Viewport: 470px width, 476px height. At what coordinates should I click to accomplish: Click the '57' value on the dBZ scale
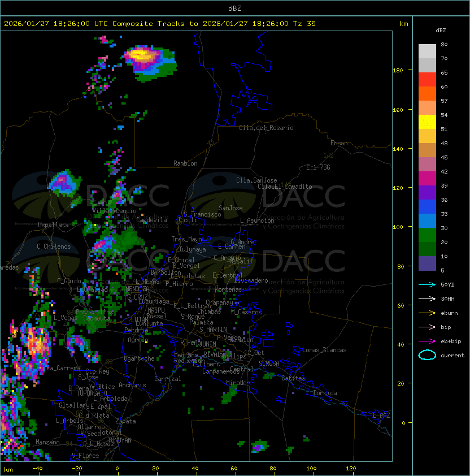[444, 101]
